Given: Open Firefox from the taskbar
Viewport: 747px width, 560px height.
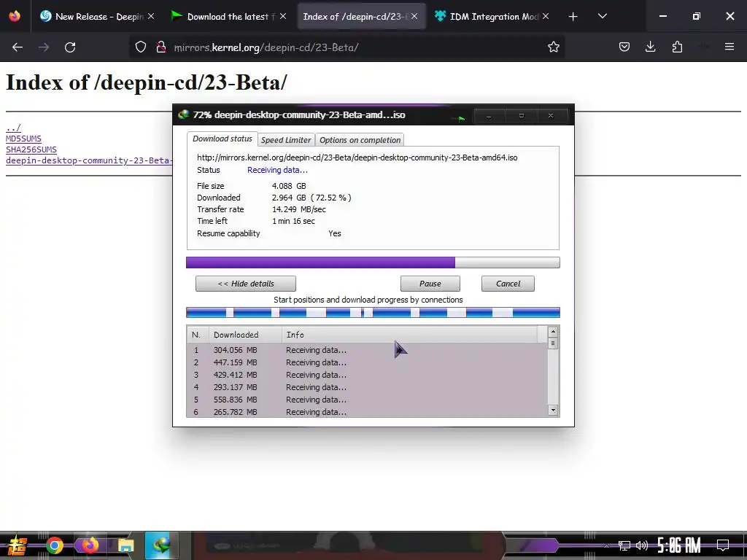Looking at the screenshot, I should coord(89,545).
